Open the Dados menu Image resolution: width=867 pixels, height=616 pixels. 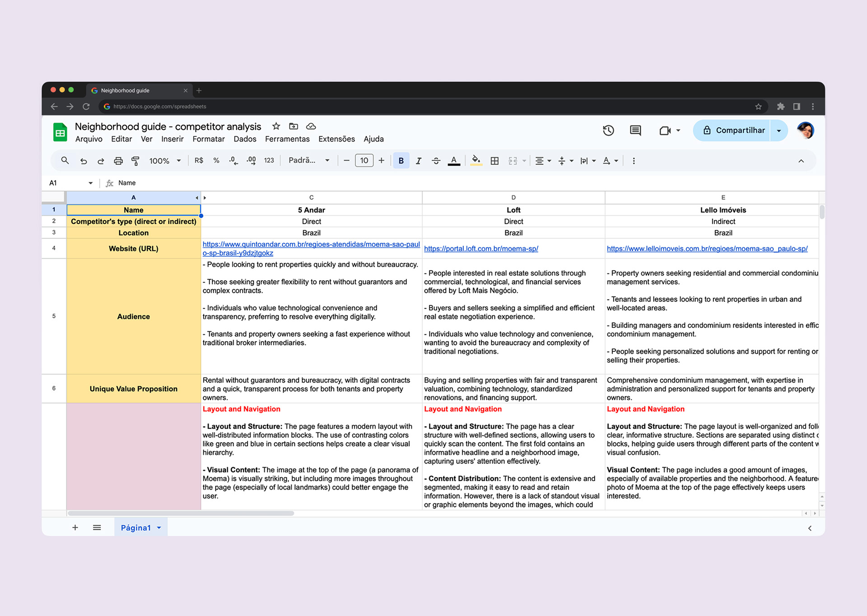pyautogui.click(x=245, y=139)
